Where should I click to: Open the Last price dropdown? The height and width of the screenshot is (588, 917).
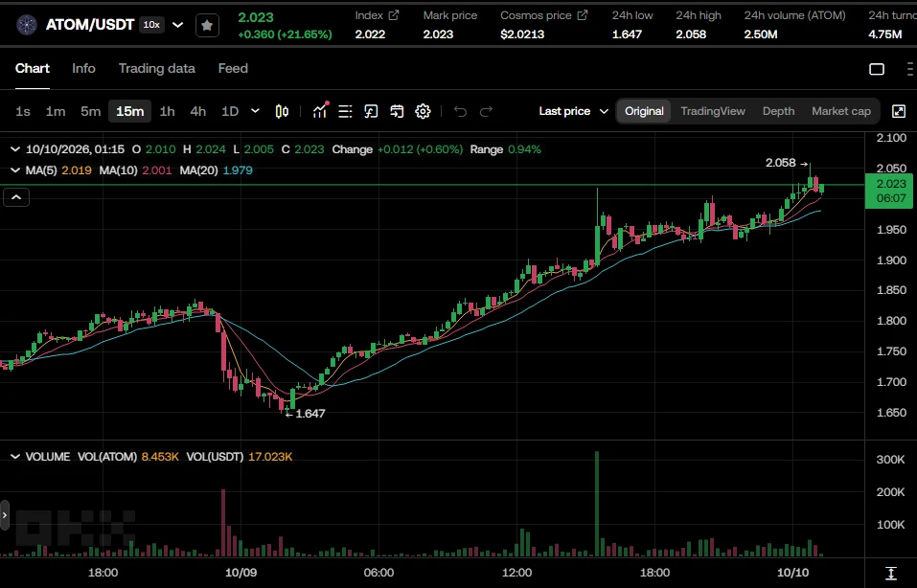point(574,111)
